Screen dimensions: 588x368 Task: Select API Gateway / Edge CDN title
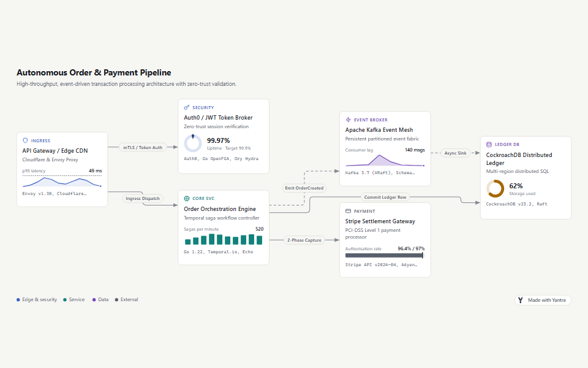(x=55, y=151)
